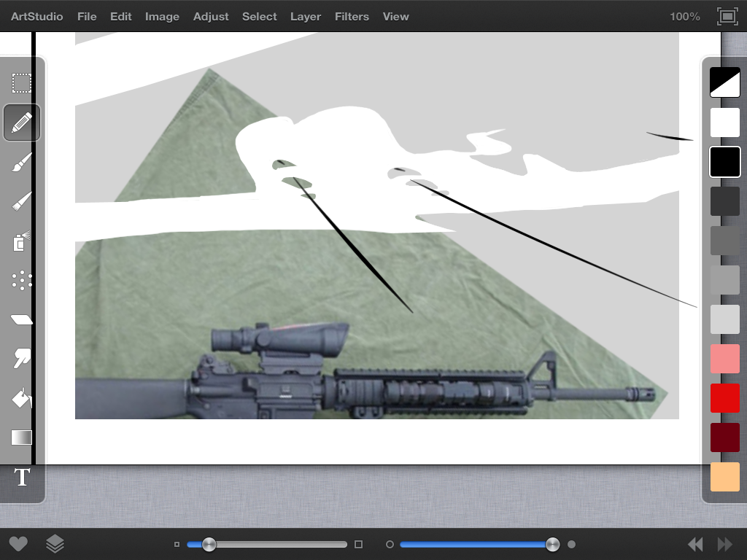The image size is (747, 560).
Task: Pick the dark charcoal swatch
Action: click(x=724, y=201)
